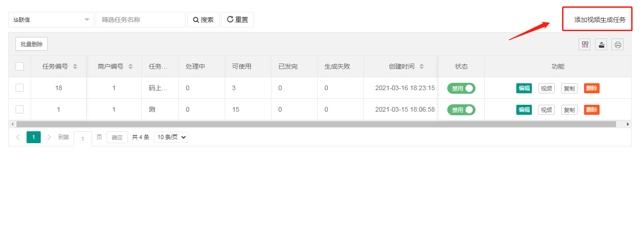Click 删除 for task 18

point(592,88)
